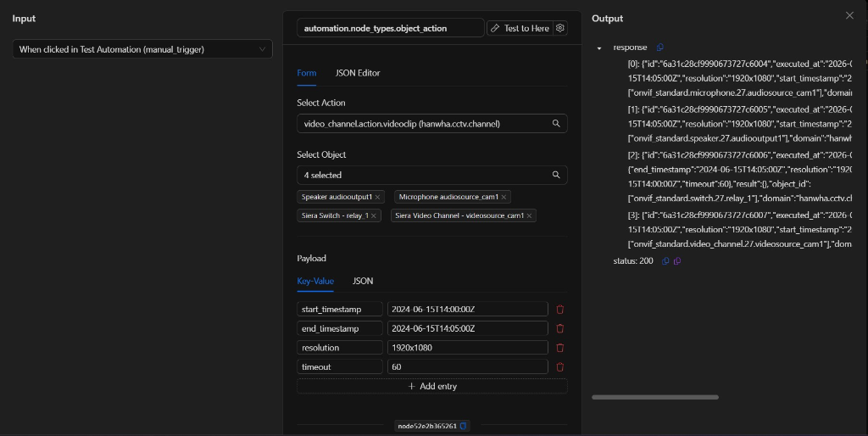Click the Speaker audiooutput1 tag label

pos(337,197)
